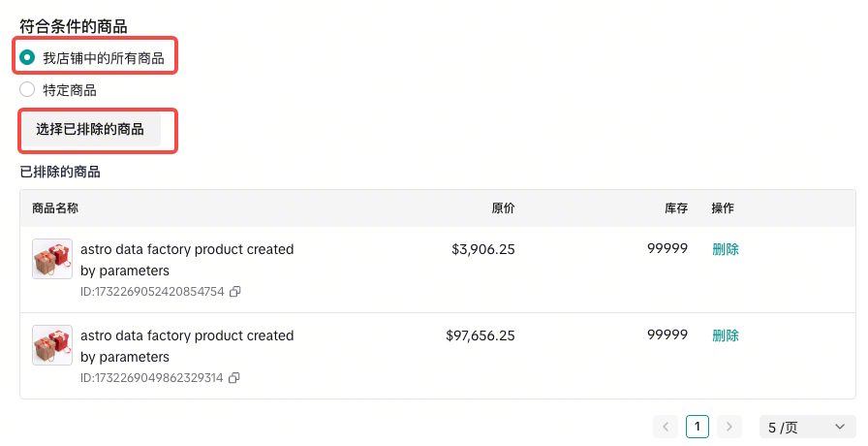868x446 pixels.
Task: Click 删除 for the $97,656.25 product
Action: pos(726,335)
